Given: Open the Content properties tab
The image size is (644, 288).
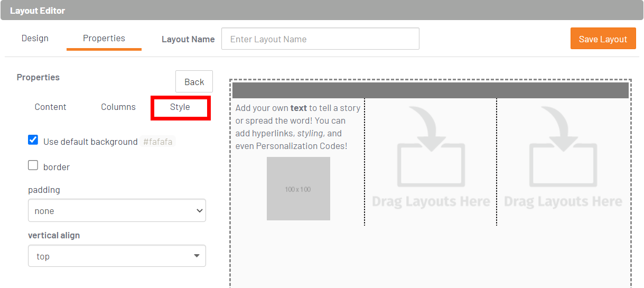Looking at the screenshot, I should point(50,107).
